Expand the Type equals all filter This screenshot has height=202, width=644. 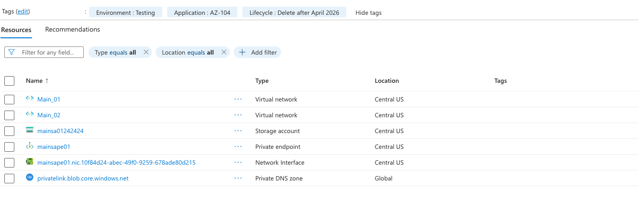coord(115,52)
